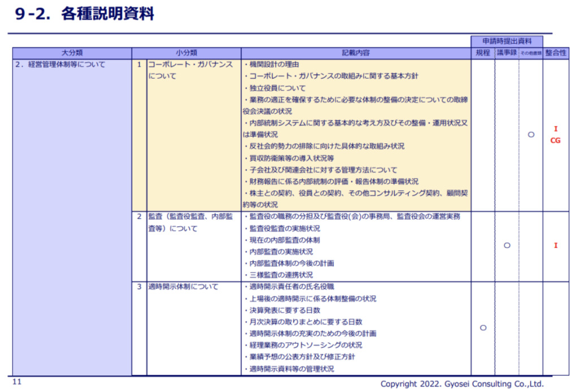The height and width of the screenshot is (392, 579).
Task: Select the bullet '適時開示資料等の管理状況'
Action: (x=289, y=369)
